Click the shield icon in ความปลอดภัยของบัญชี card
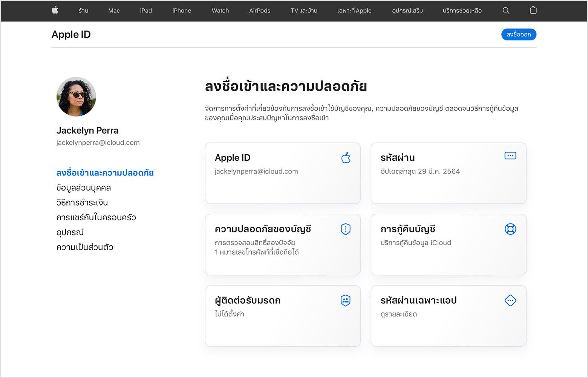This screenshot has width=588, height=378. click(345, 229)
